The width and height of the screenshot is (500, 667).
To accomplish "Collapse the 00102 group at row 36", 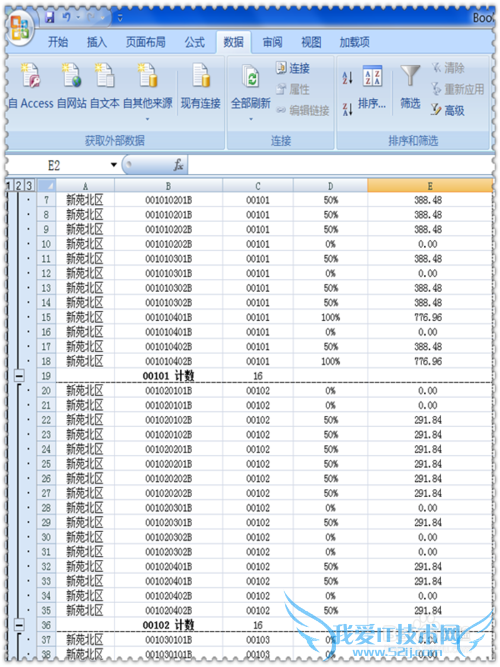I will point(19,625).
